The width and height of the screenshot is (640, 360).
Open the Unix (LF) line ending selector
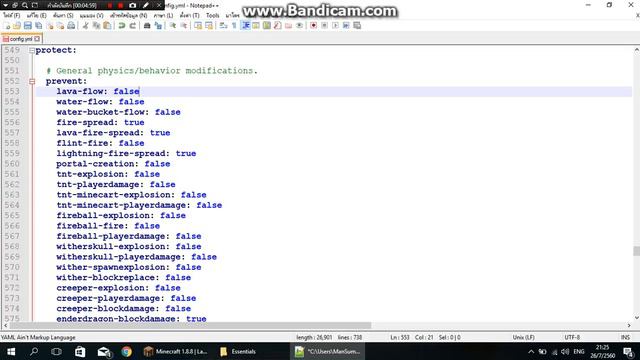point(523,337)
